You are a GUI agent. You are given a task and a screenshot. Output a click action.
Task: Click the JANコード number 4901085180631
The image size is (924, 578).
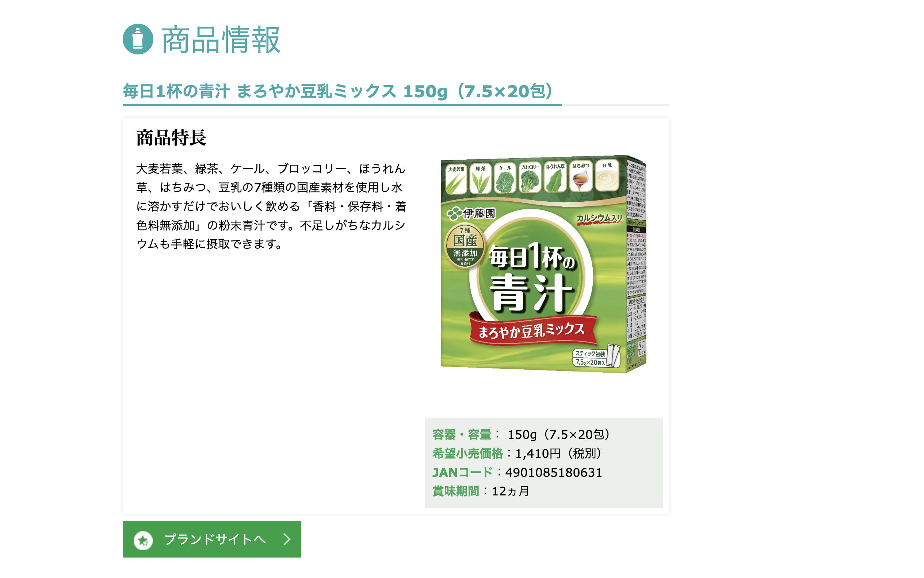click(x=553, y=472)
